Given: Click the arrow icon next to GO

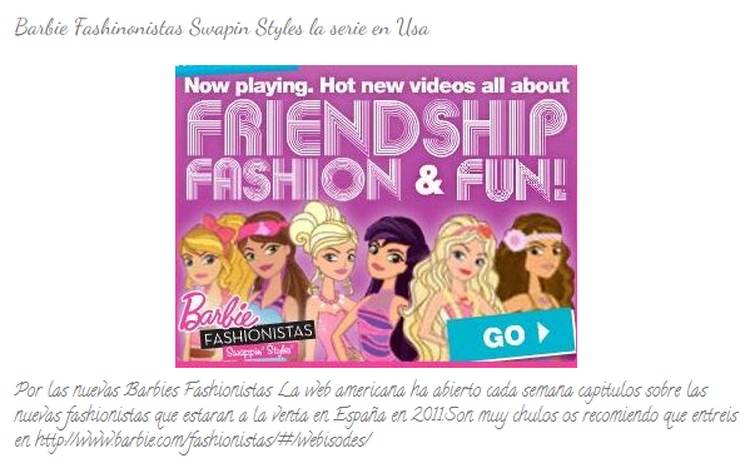Looking at the screenshot, I should coord(544,333).
